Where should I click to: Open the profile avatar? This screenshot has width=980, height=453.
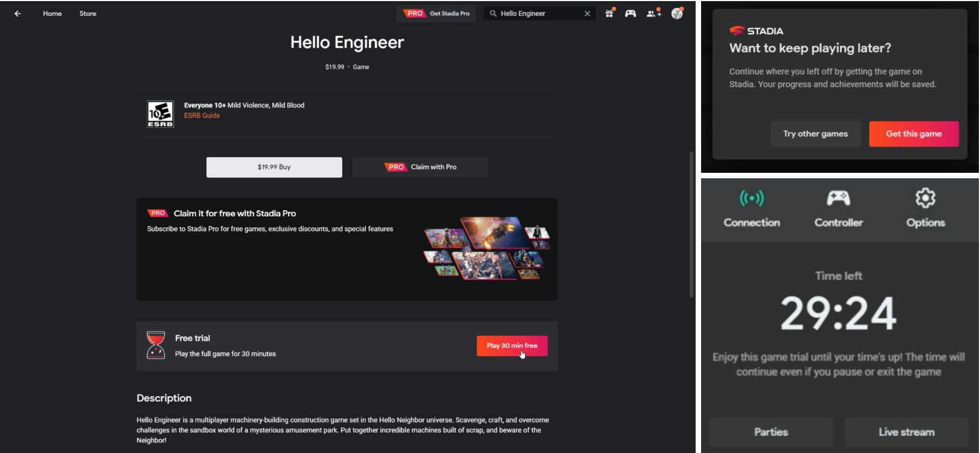pyautogui.click(x=677, y=14)
